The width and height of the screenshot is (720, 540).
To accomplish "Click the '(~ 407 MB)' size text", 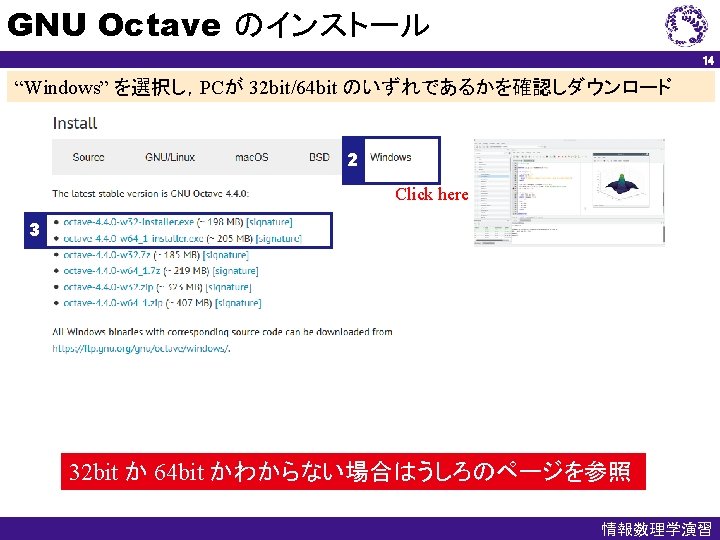I will click(x=189, y=303).
